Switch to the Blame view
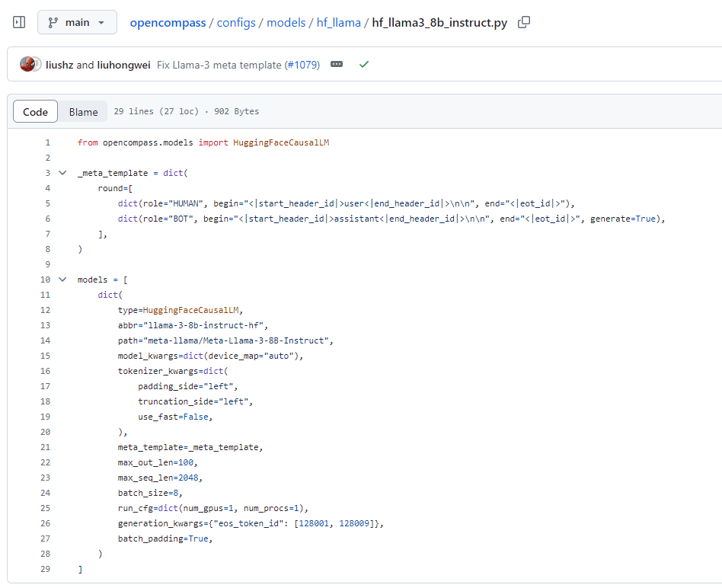The image size is (722, 588). [83, 112]
